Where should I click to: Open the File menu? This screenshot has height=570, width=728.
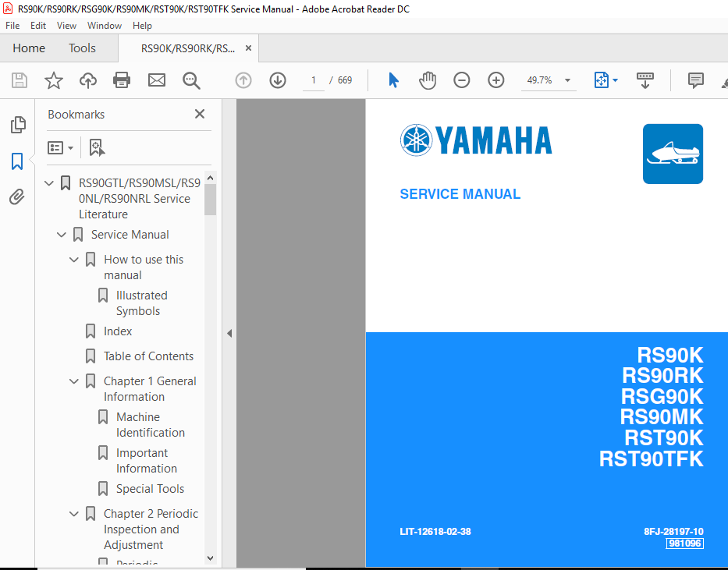click(x=12, y=26)
